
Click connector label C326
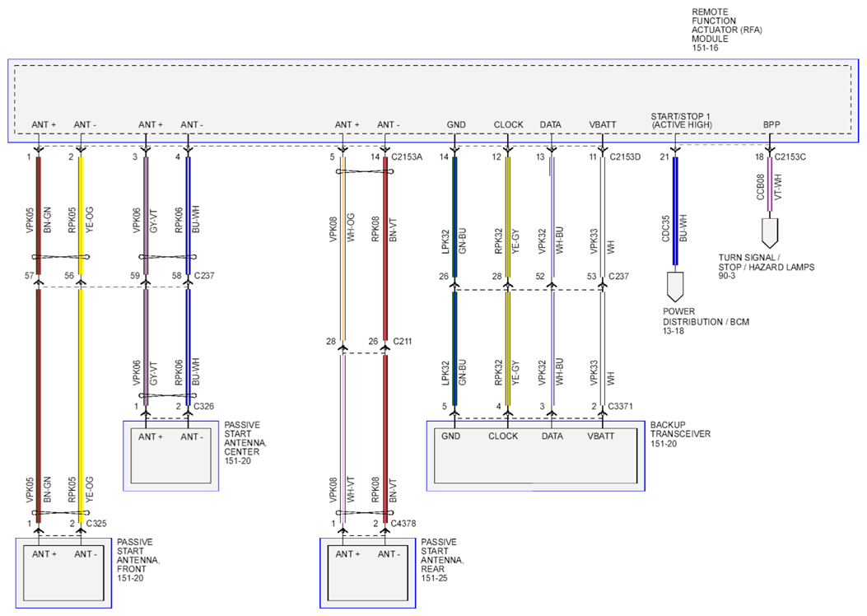[x=203, y=407]
